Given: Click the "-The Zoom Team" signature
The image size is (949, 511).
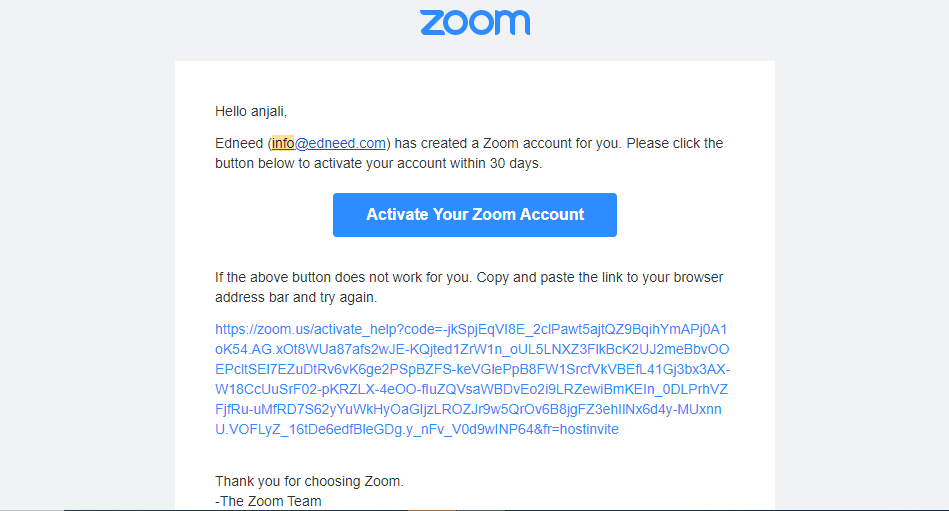Looking at the screenshot, I should 268,501.
